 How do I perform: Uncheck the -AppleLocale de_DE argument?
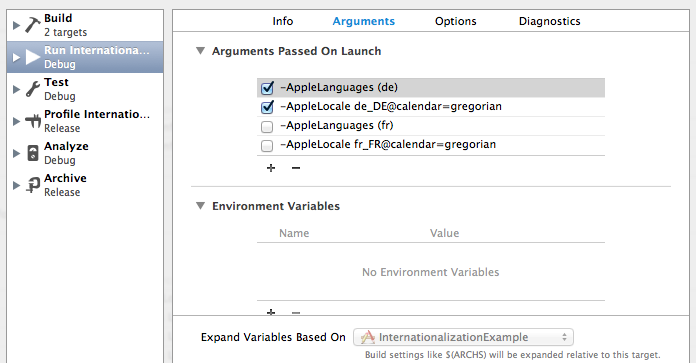(267, 107)
